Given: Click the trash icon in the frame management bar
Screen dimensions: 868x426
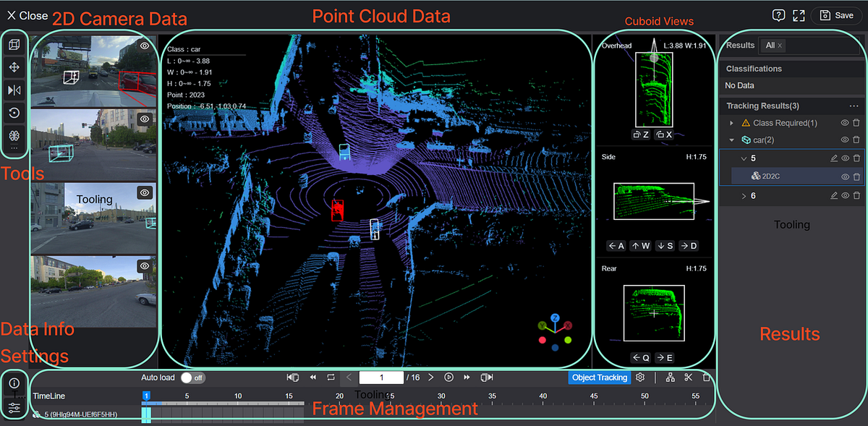Looking at the screenshot, I should coord(707,377).
